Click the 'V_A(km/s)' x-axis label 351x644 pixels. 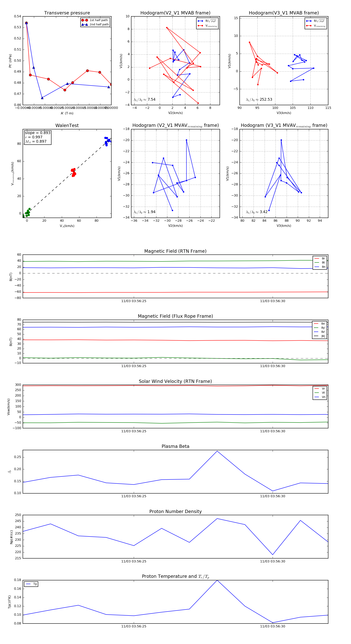tap(67, 226)
